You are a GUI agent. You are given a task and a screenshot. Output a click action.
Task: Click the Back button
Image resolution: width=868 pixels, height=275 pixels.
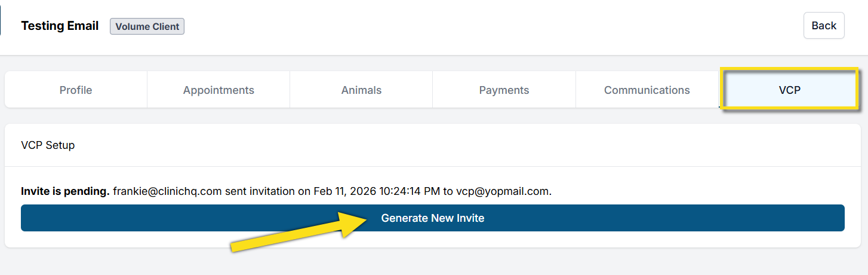824,26
